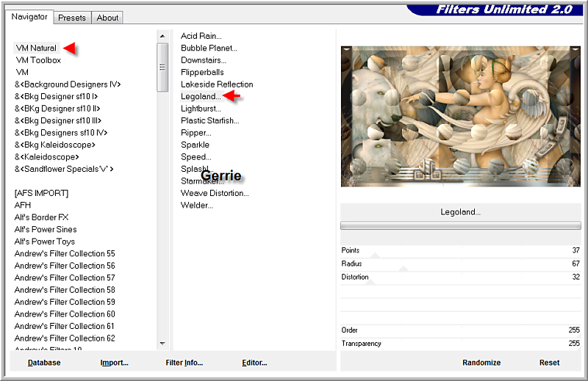Select Alf's Power Toys category
Screen dimensions: 588x381
(45, 242)
